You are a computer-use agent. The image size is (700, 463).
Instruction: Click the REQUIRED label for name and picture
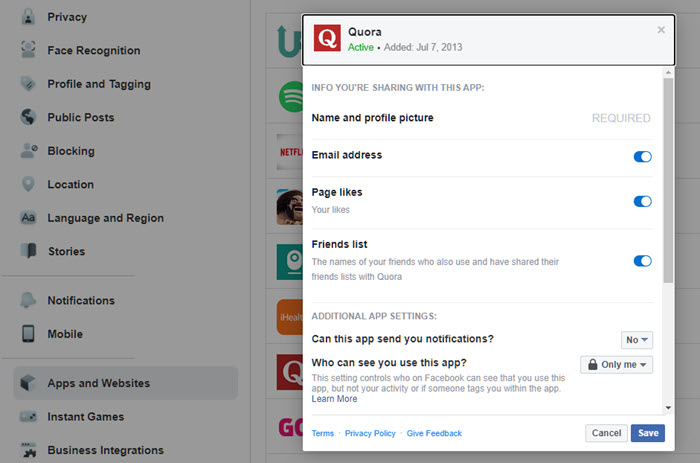click(621, 118)
